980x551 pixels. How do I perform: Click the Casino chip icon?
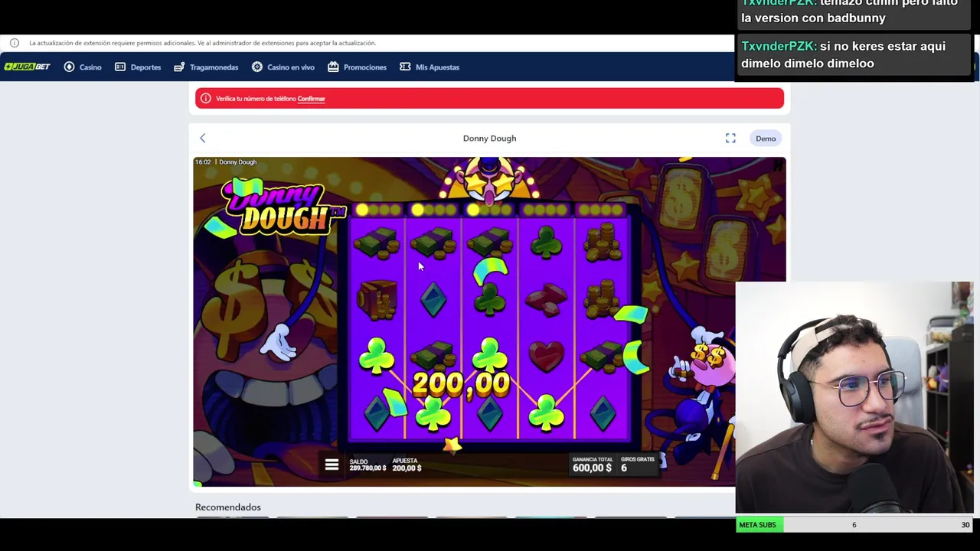coord(70,67)
